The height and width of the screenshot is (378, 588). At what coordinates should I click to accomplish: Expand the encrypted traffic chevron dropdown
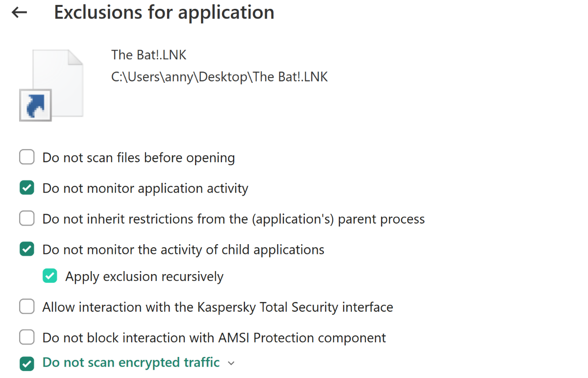click(231, 363)
